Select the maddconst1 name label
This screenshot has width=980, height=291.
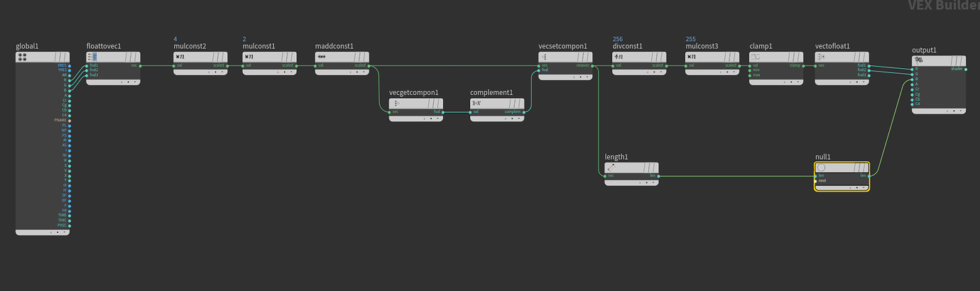point(334,46)
